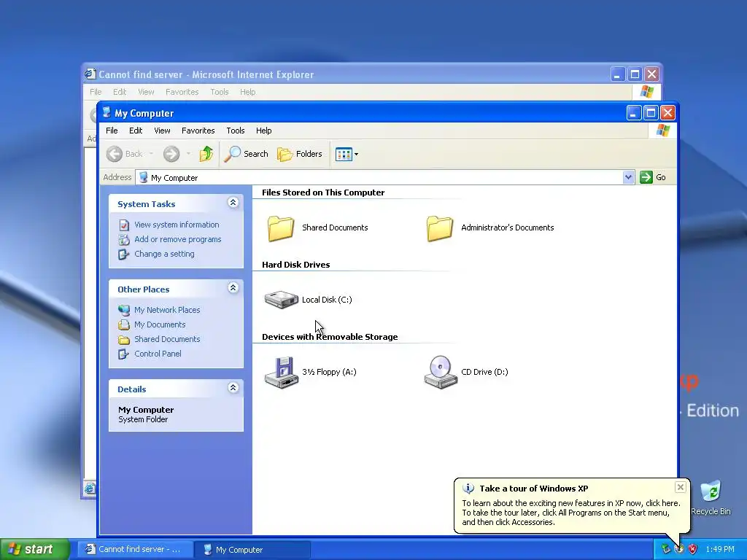This screenshot has height=560, width=747.
Task: Open My Network Places link
Action: (x=167, y=310)
